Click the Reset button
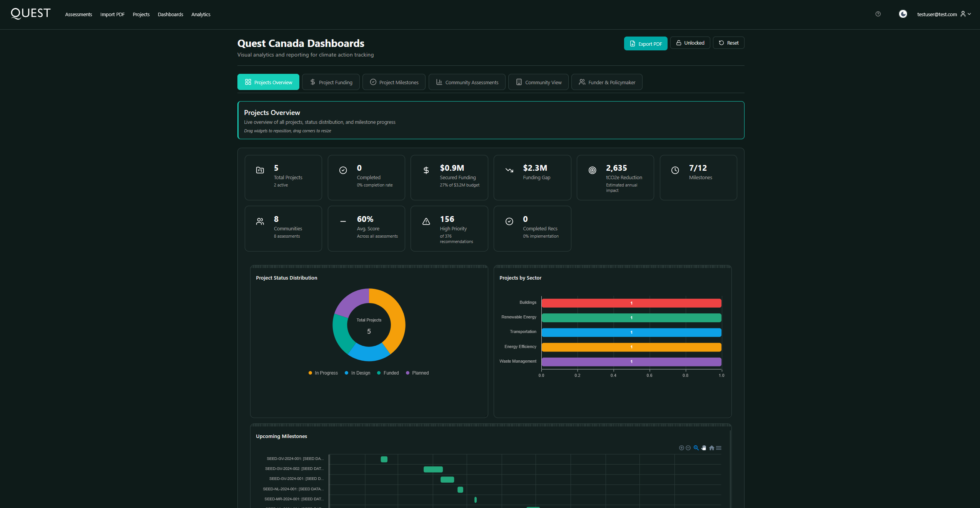980x508 pixels. click(728, 43)
